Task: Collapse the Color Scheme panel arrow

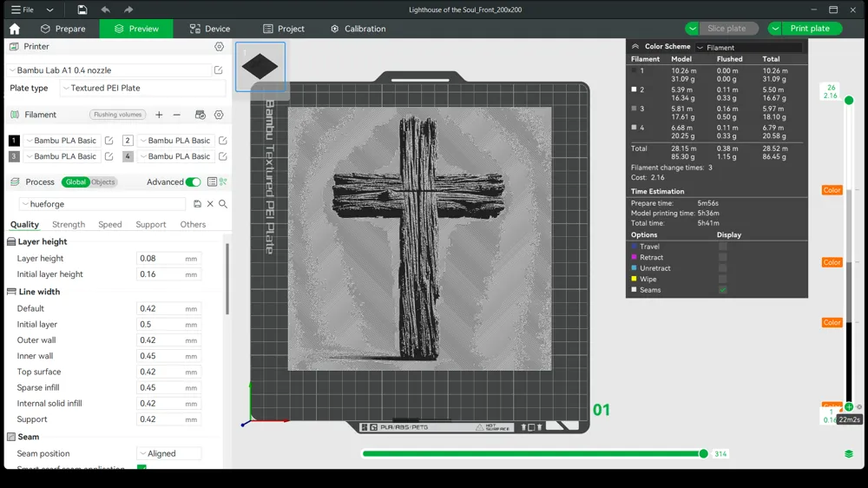Action: [x=635, y=47]
